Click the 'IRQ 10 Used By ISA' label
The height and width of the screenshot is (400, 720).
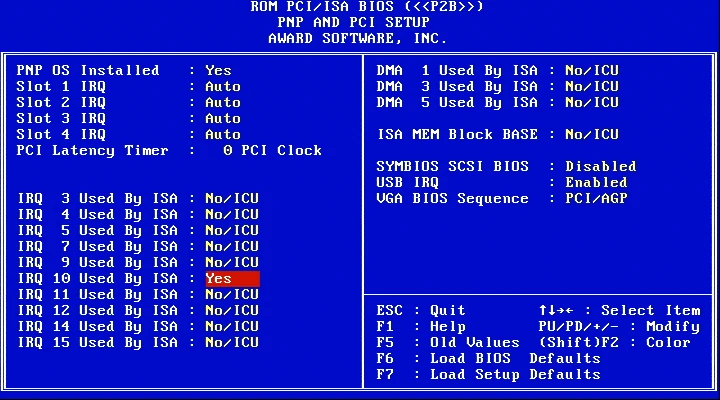tap(97, 279)
